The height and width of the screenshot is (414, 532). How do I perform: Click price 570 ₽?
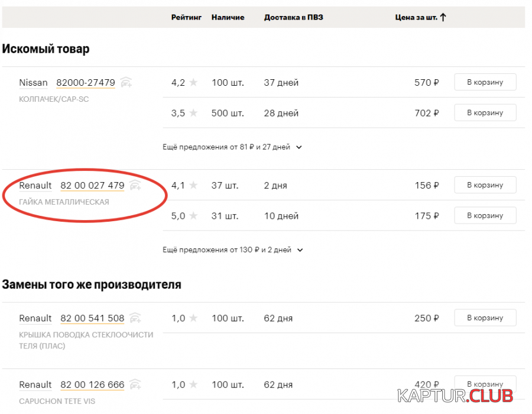(426, 82)
